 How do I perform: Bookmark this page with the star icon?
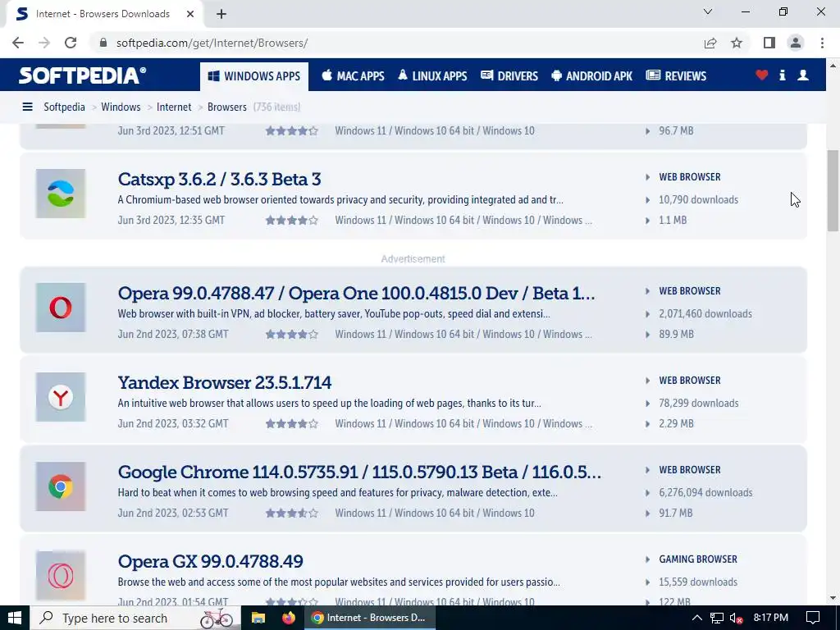[x=737, y=43]
